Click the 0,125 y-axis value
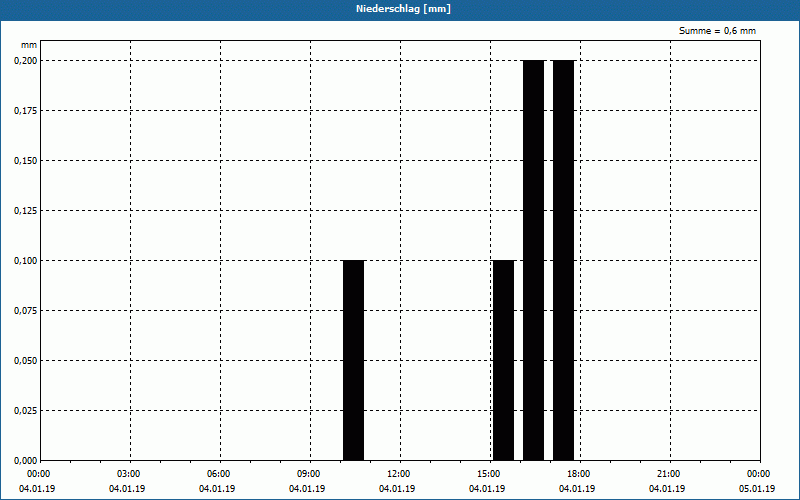 coord(26,211)
